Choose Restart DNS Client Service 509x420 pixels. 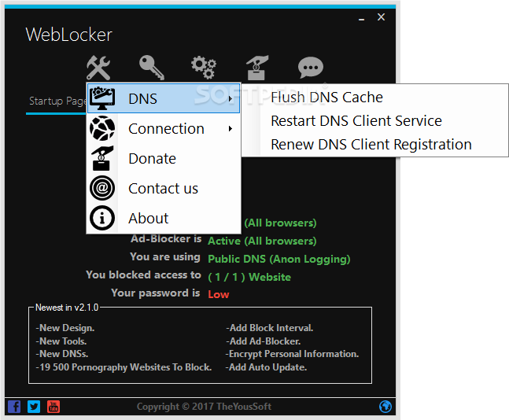[374, 121]
